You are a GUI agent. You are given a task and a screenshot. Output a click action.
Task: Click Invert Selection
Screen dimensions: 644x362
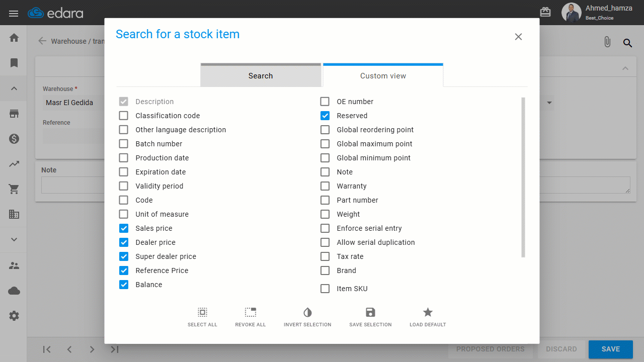pos(307,317)
